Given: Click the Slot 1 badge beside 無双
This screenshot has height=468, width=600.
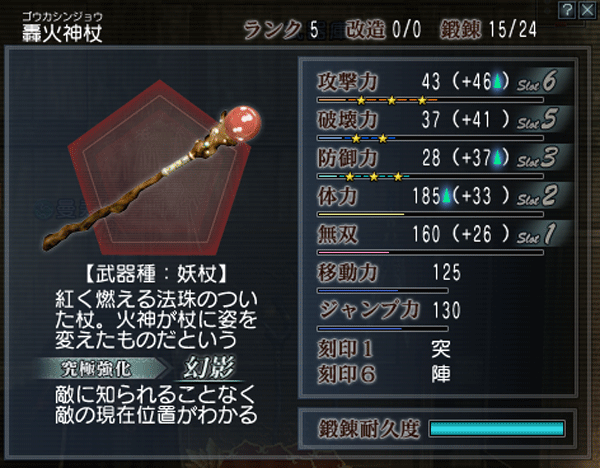Looking at the screenshot, I should tap(540, 234).
